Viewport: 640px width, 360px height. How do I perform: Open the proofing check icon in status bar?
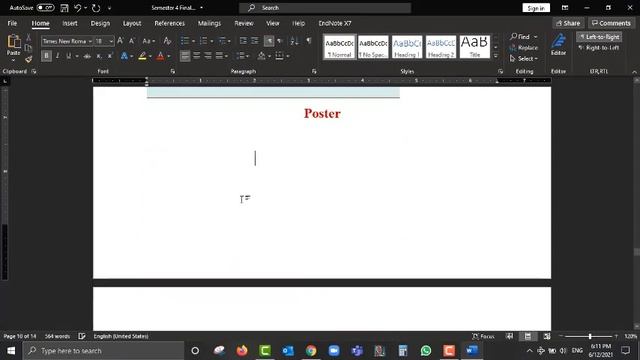tap(82, 336)
